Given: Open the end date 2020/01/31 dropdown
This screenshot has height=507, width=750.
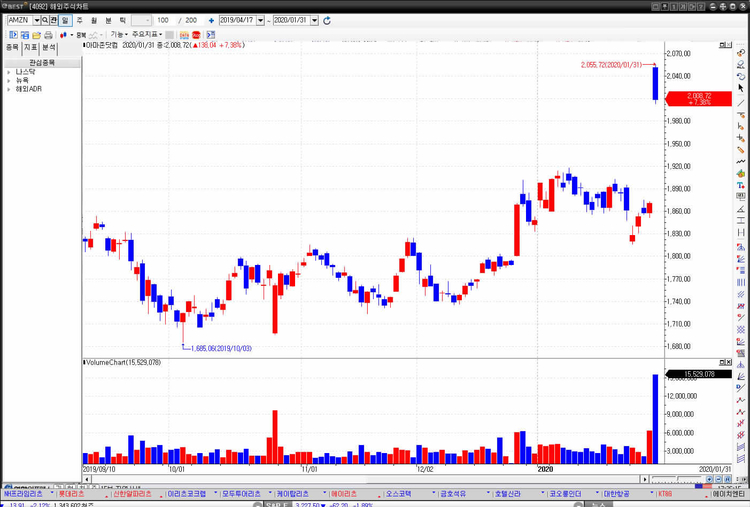Looking at the screenshot, I should 315,21.
